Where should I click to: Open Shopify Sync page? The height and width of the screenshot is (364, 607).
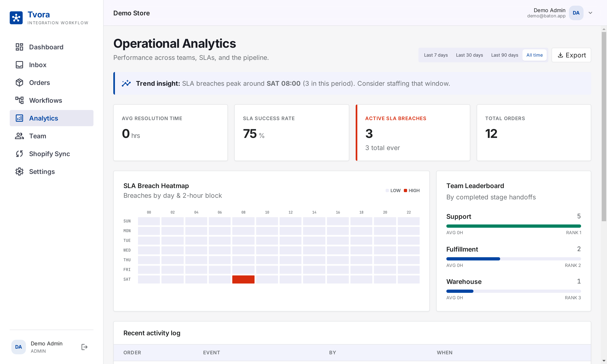[52, 154]
